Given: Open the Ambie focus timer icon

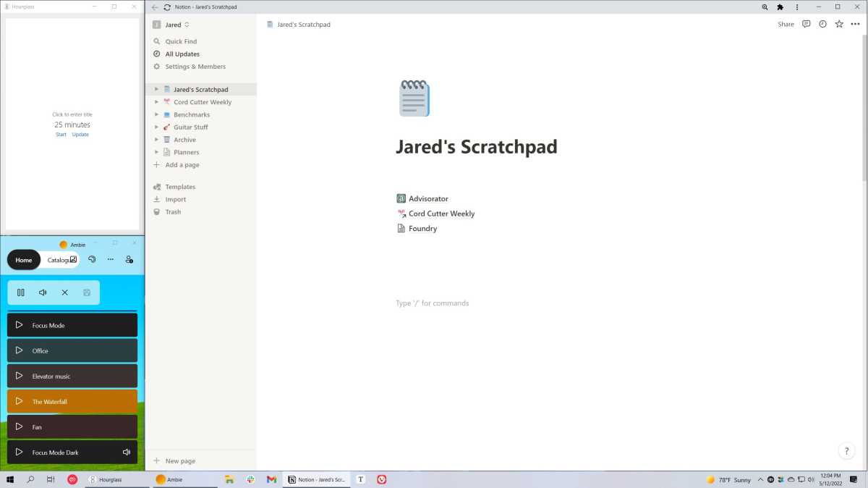Looking at the screenshot, I should 92,259.
